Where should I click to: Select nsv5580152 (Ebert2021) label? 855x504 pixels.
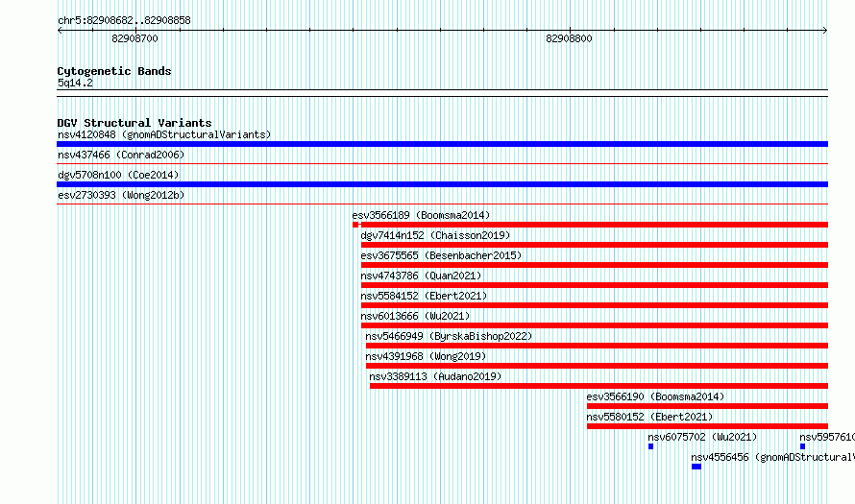pos(649,417)
